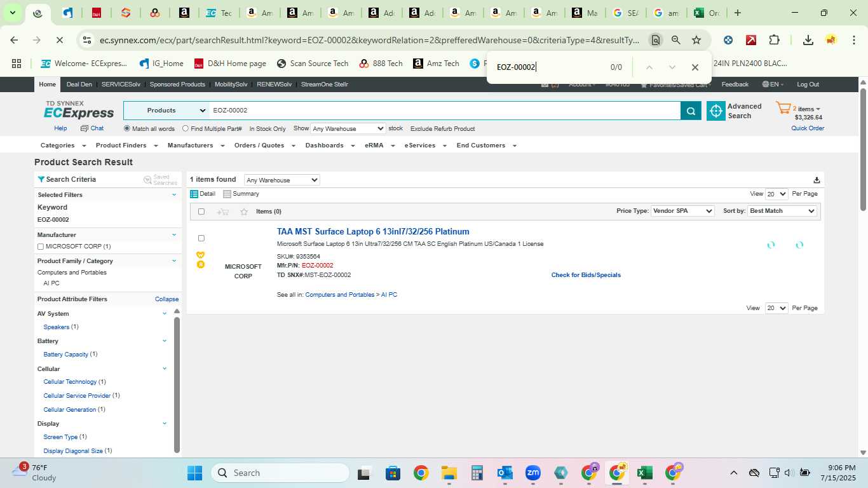Click the magnifier search button beside the keyword box
This screenshot has width=868, height=488.
point(691,111)
